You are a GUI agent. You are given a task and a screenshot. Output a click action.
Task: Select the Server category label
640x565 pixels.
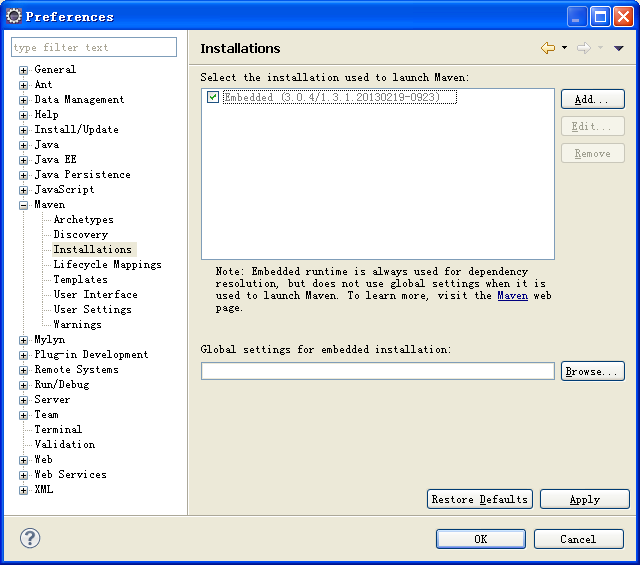[x=52, y=399]
